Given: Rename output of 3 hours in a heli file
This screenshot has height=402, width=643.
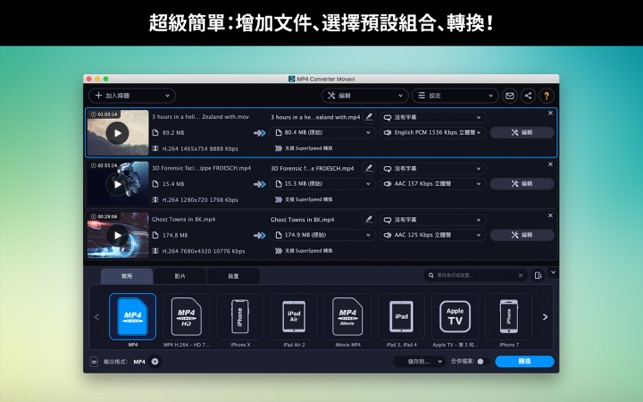Looking at the screenshot, I should 369,117.
